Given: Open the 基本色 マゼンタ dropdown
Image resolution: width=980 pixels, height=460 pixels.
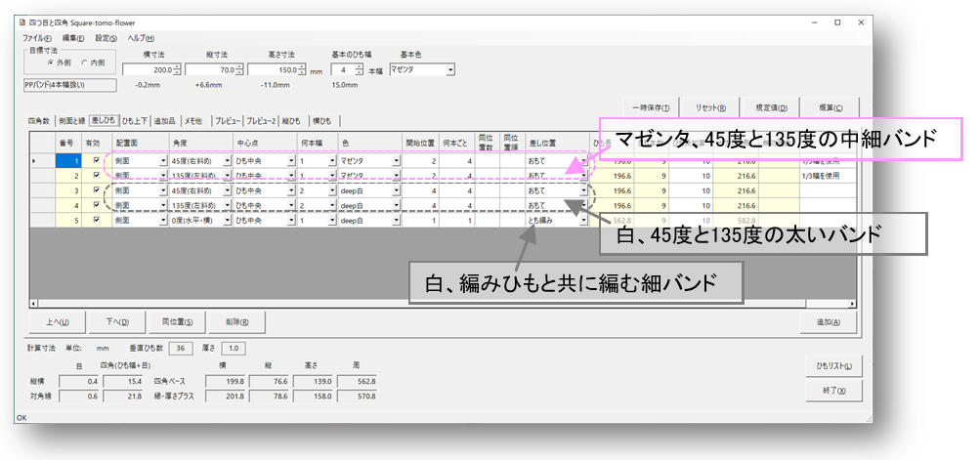Looking at the screenshot, I should (450, 70).
